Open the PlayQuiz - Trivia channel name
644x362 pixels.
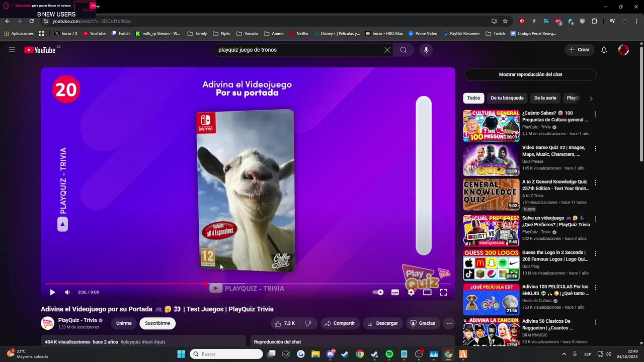click(77, 320)
